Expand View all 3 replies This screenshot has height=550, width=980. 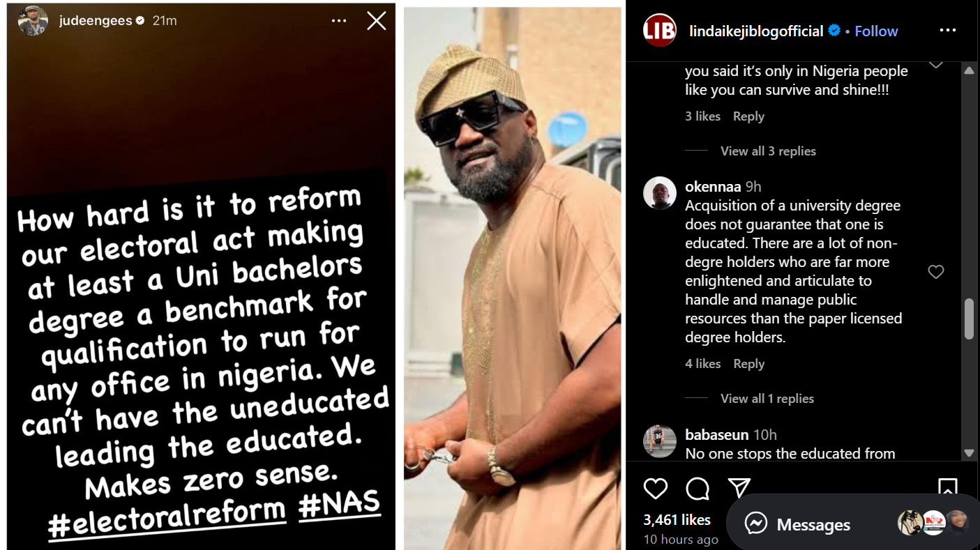click(x=768, y=151)
